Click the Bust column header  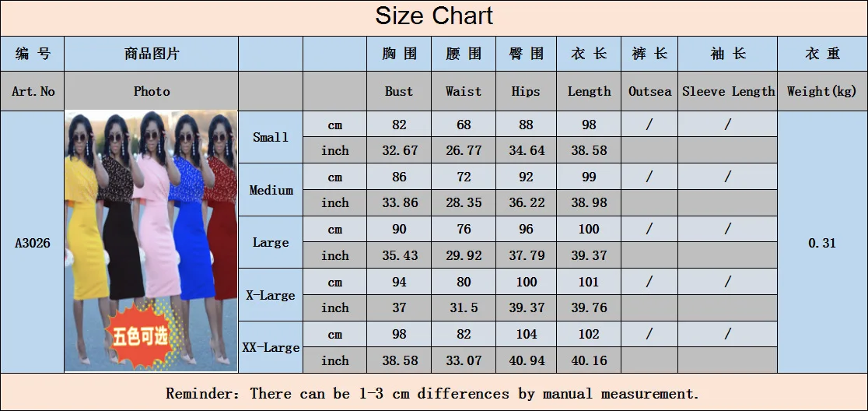[x=398, y=91]
